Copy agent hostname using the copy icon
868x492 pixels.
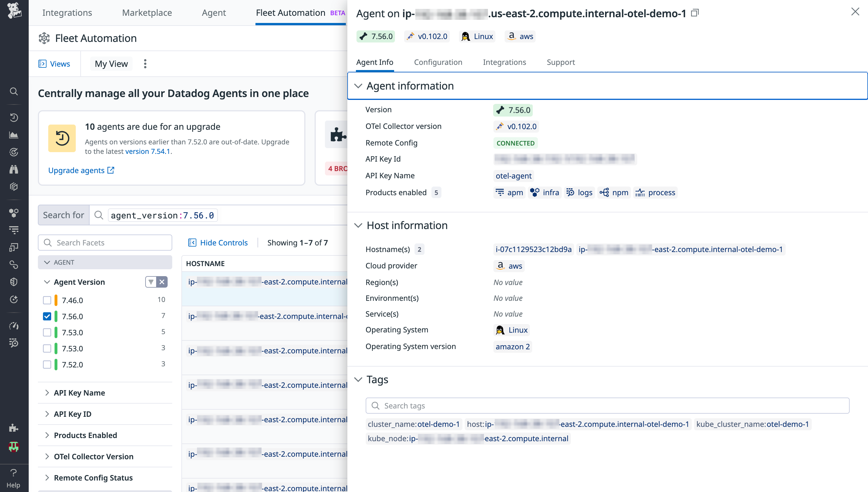695,13
